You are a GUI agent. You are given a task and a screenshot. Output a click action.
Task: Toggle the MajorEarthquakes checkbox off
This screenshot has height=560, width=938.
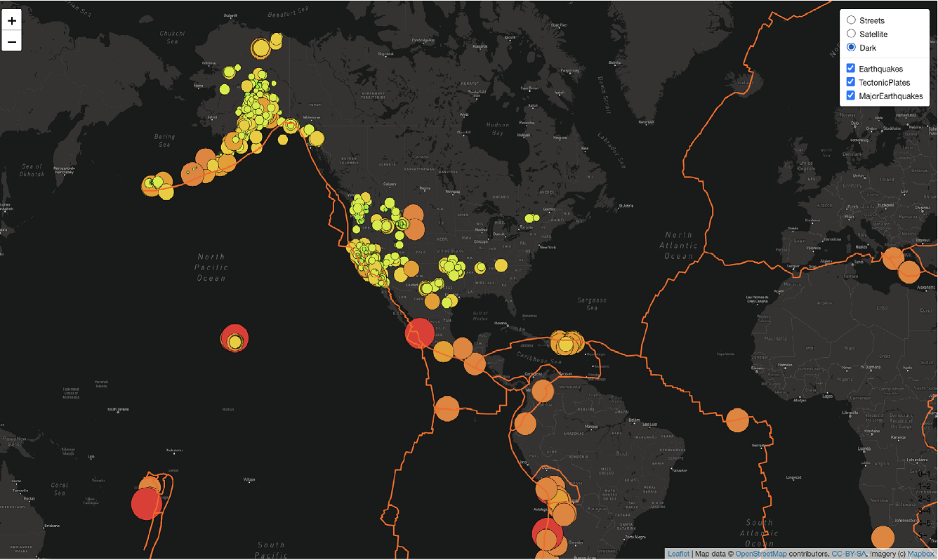tap(850, 96)
